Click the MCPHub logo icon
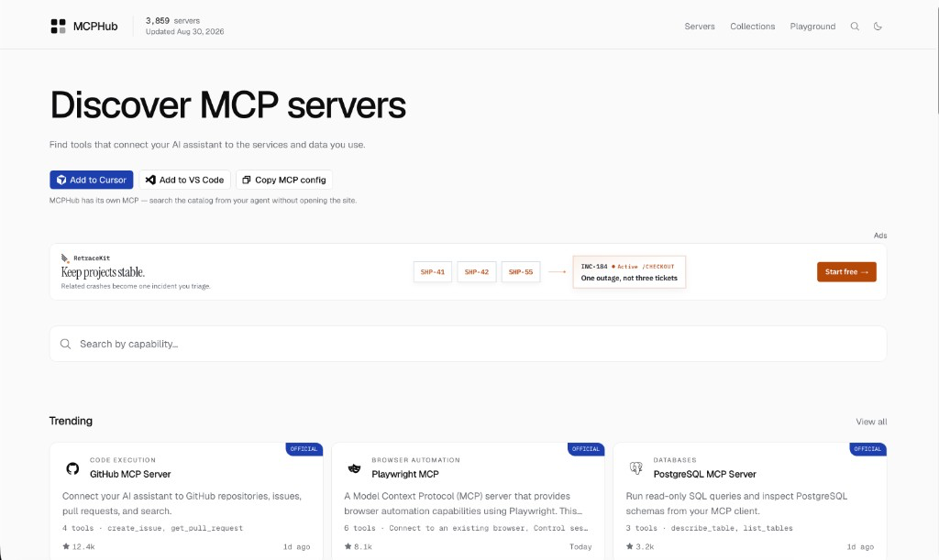939x560 pixels. [58, 27]
